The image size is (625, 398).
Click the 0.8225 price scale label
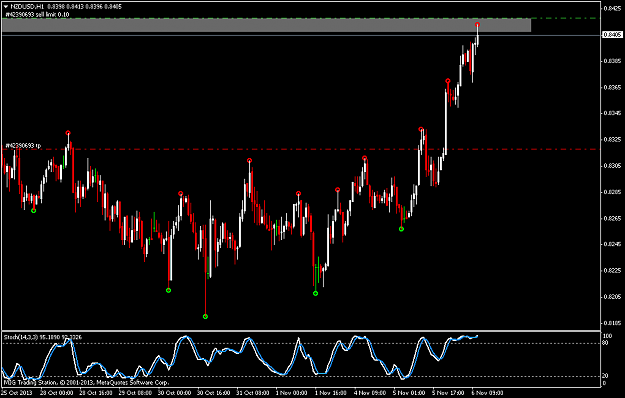[x=612, y=271]
